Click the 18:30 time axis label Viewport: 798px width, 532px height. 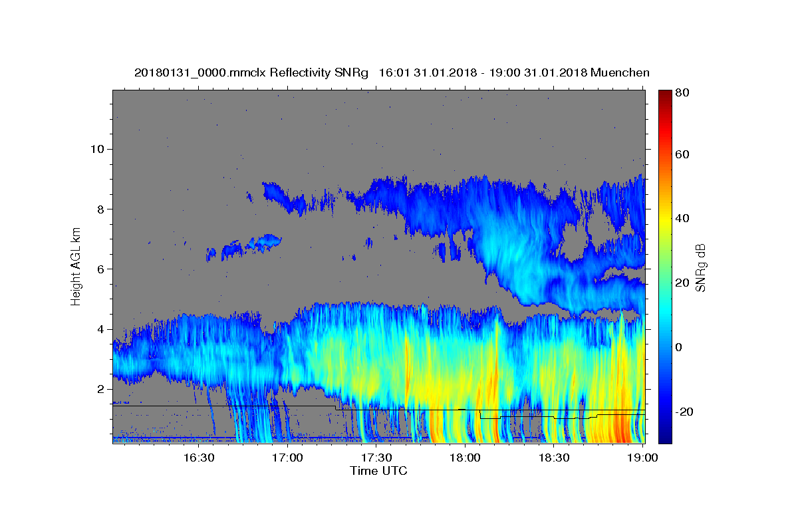(x=554, y=458)
